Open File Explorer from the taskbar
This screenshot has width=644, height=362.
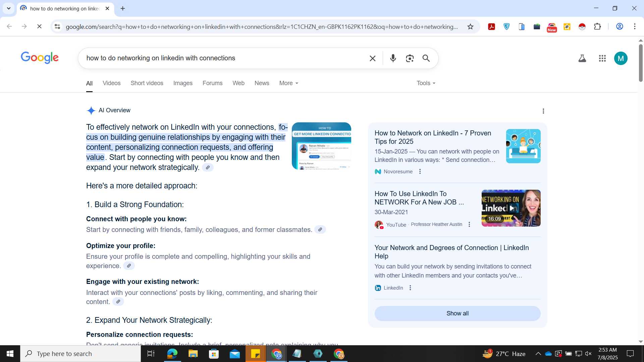193,354
